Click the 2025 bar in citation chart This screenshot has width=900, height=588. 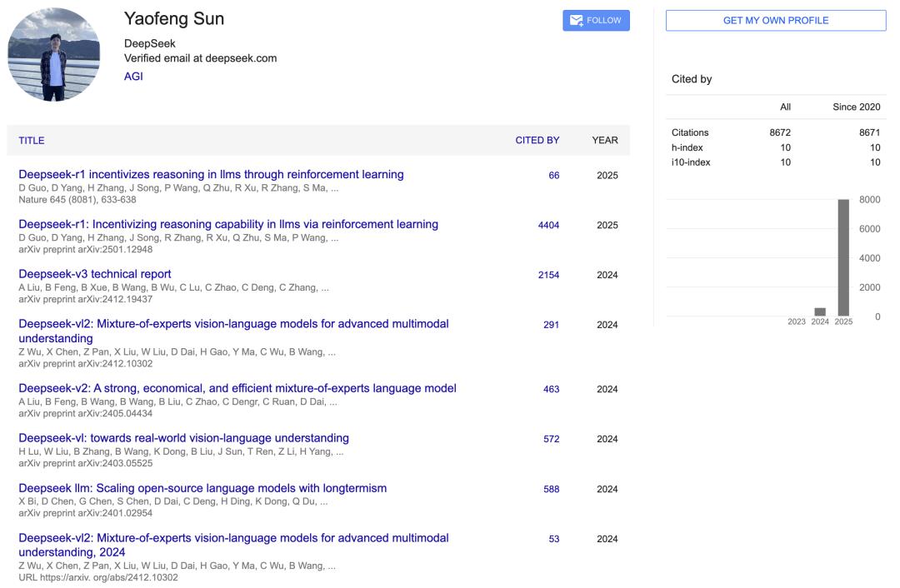pos(843,258)
